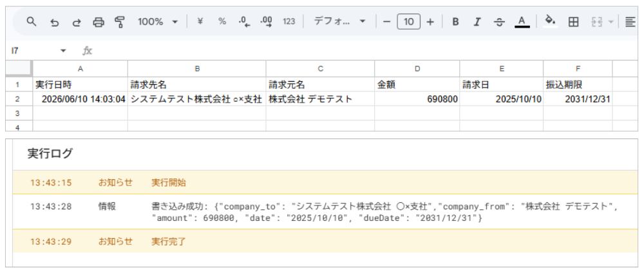Click the 13:43:29 log timestamp
Viewport: 644px width, 277px height.
[51, 242]
